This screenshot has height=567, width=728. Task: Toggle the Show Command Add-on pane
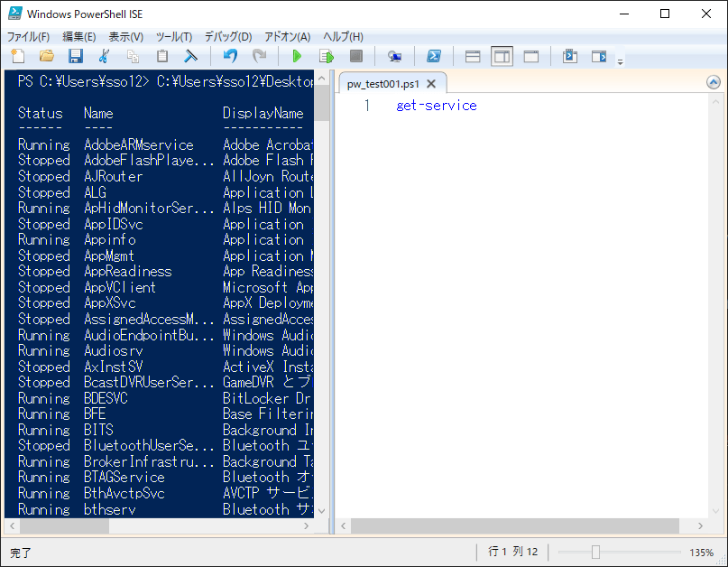click(598, 56)
